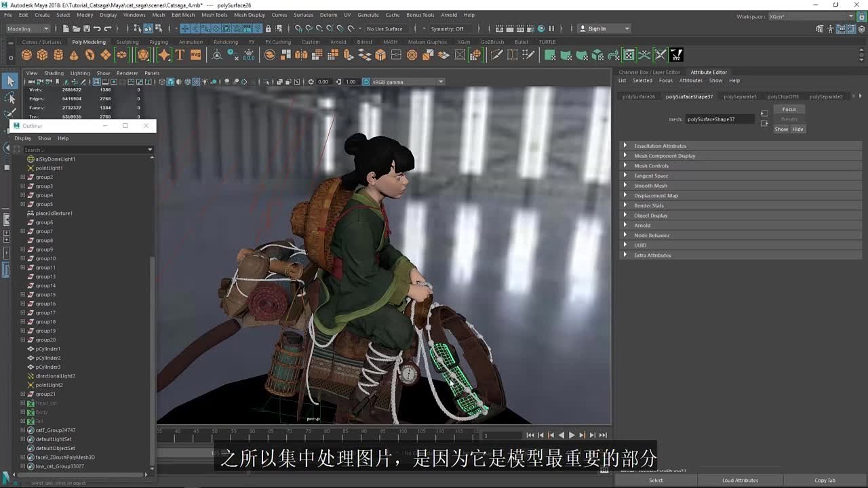This screenshot has width=868, height=488.
Task: Create a polygon sphere from the shelf
Action: pyautogui.click(x=26, y=55)
